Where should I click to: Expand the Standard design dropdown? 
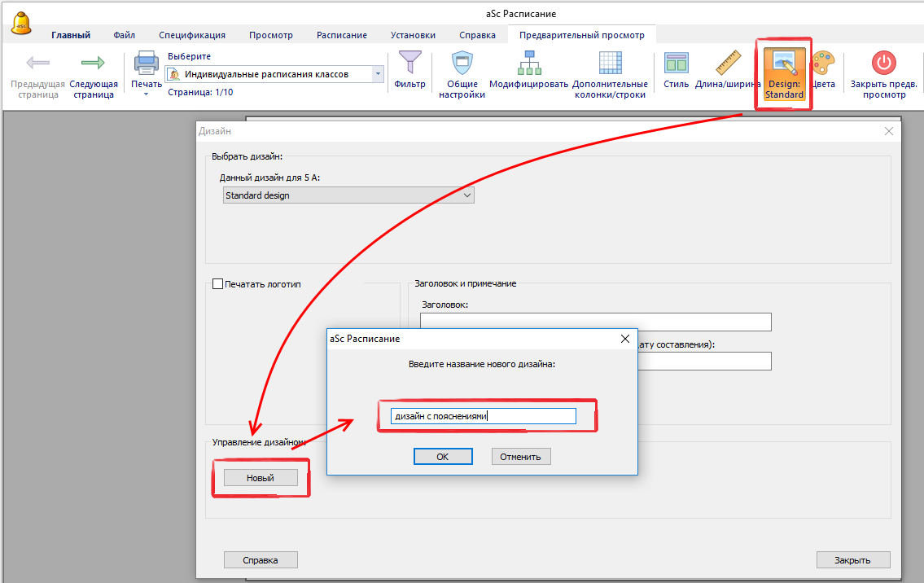pos(466,195)
